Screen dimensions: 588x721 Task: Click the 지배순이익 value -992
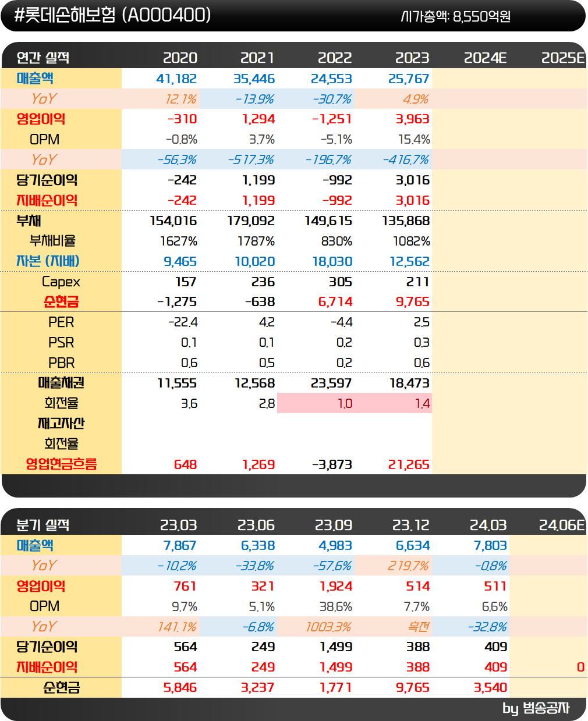point(337,200)
